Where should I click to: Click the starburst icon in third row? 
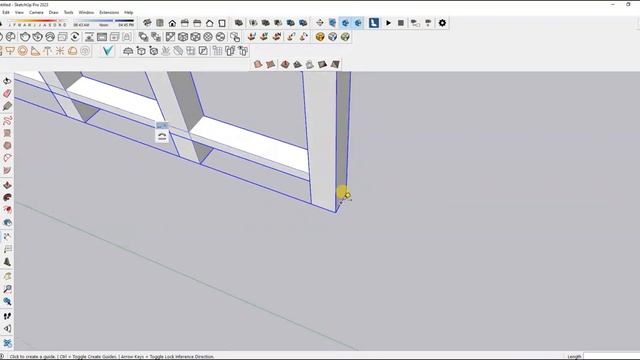[60, 51]
